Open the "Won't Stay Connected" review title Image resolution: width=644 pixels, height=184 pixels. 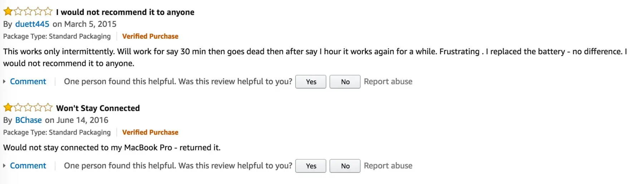pos(98,108)
